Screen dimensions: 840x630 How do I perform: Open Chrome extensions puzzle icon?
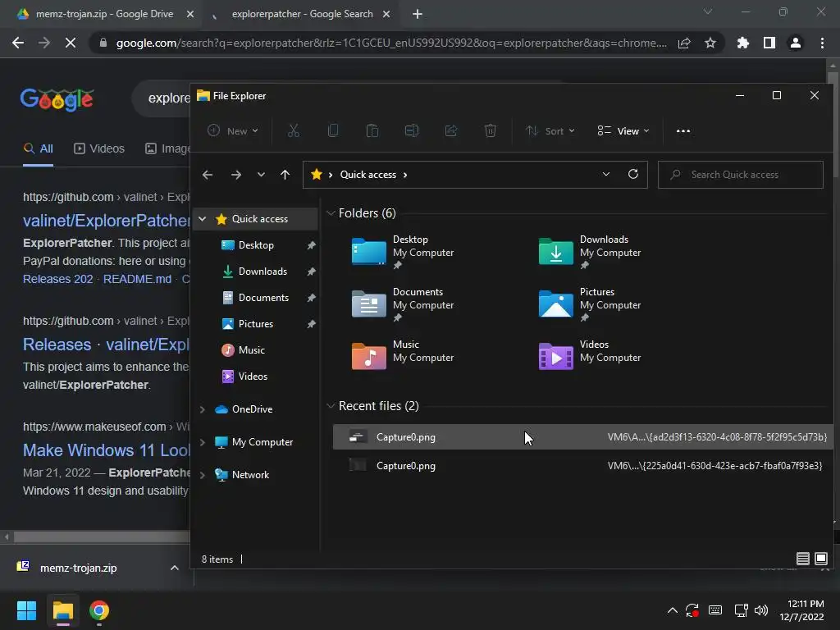coord(742,43)
